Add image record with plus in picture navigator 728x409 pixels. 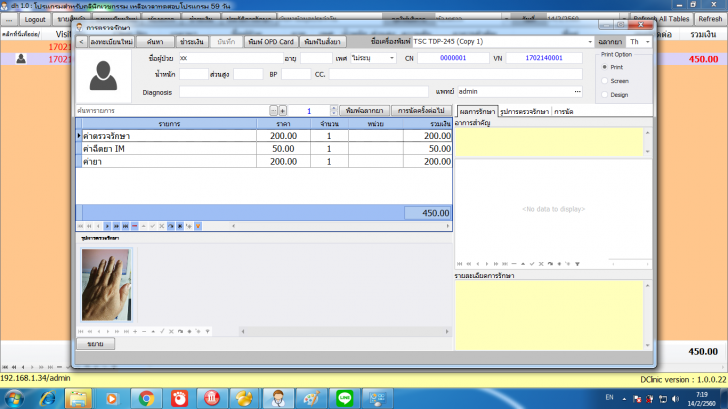pyautogui.click(x=135, y=331)
